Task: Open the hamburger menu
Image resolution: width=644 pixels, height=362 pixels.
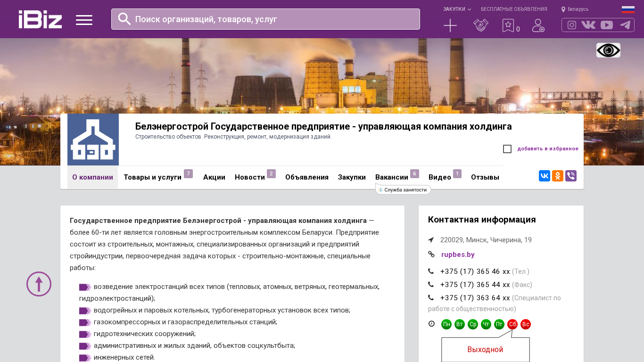Action: point(84,20)
